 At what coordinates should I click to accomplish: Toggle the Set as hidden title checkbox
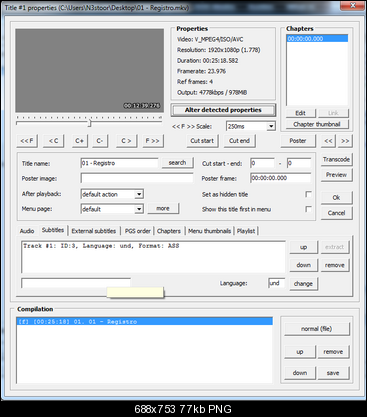point(308,194)
